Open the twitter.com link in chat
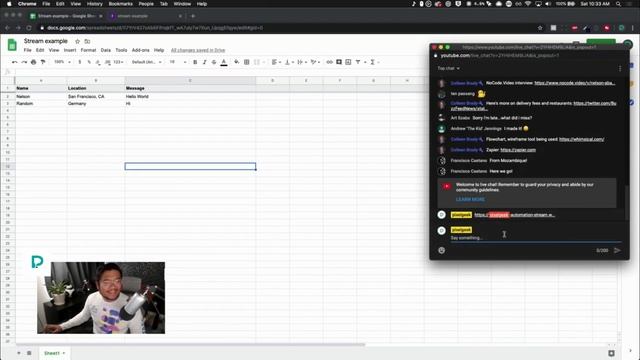This screenshot has height=360, width=640. (x=595, y=103)
